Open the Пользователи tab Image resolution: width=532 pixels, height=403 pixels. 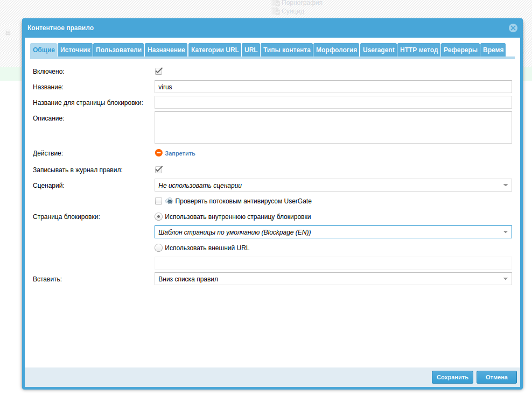(x=118, y=50)
